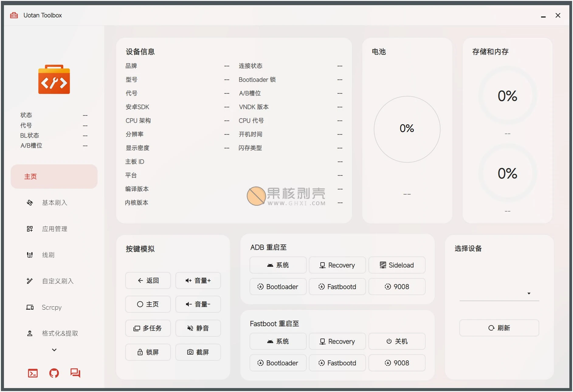Viewport: 573px width, 392px height.
Task: Click 音量+ volume up button
Action: pyautogui.click(x=198, y=280)
